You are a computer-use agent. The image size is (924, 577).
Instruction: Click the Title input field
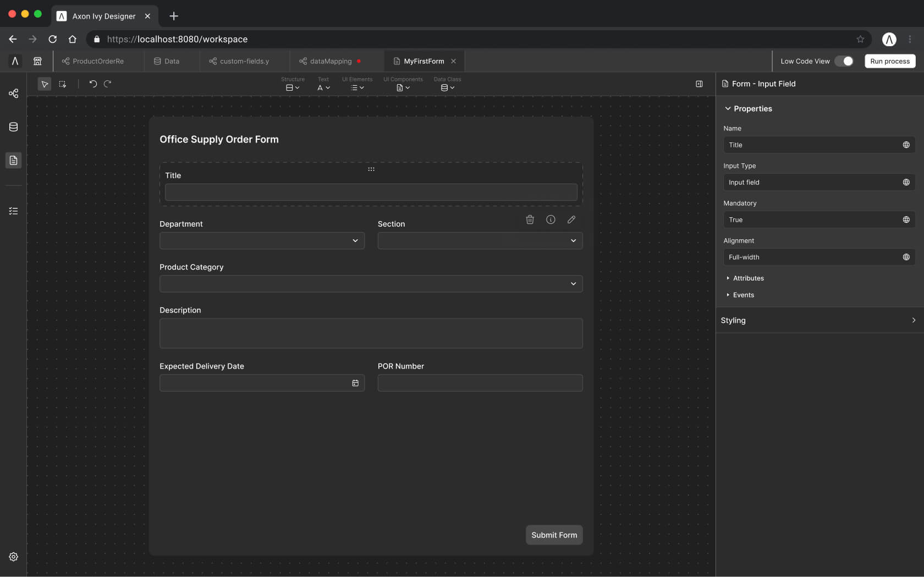(371, 192)
